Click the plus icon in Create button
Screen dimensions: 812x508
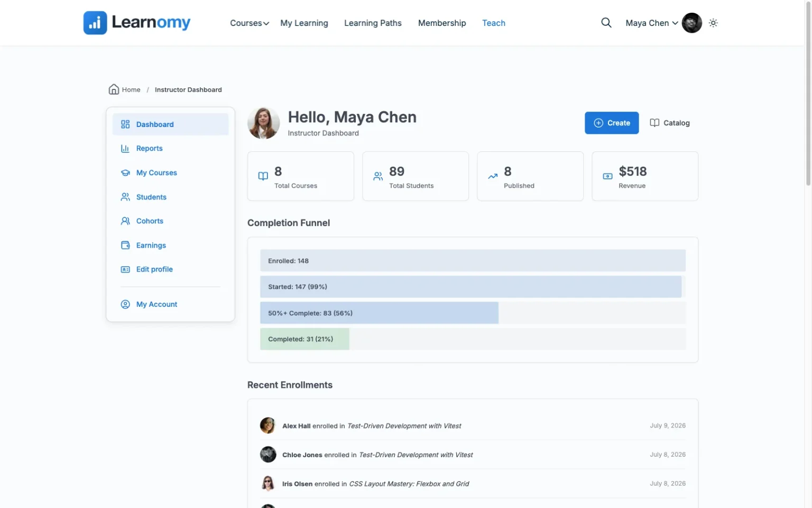tap(598, 123)
